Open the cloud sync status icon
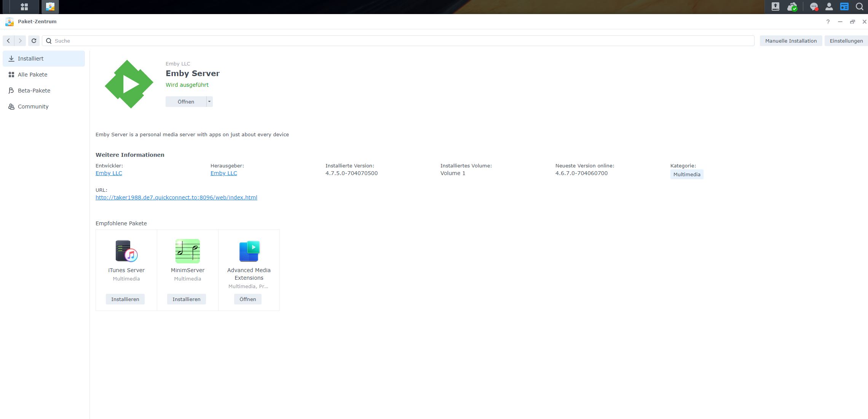The height and width of the screenshot is (419, 868). 792,6
